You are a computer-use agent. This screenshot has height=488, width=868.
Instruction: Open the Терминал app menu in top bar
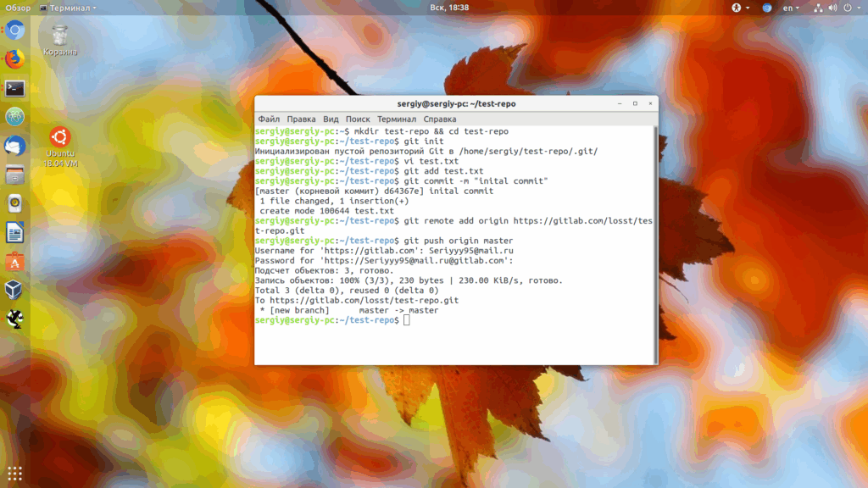click(x=68, y=8)
